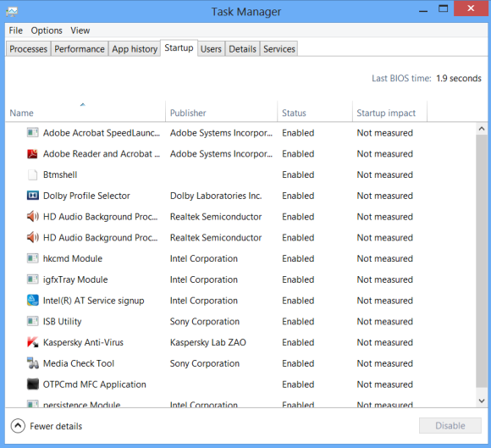This screenshot has height=448, width=491.
Task: Open the Options menu
Action: click(47, 30)
